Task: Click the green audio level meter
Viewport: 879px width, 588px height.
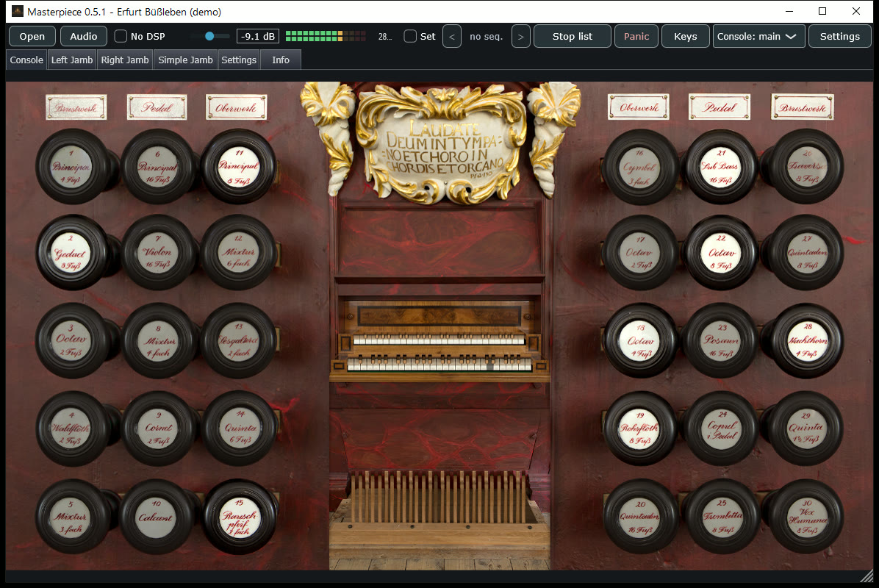Action: tap(326, 36)
